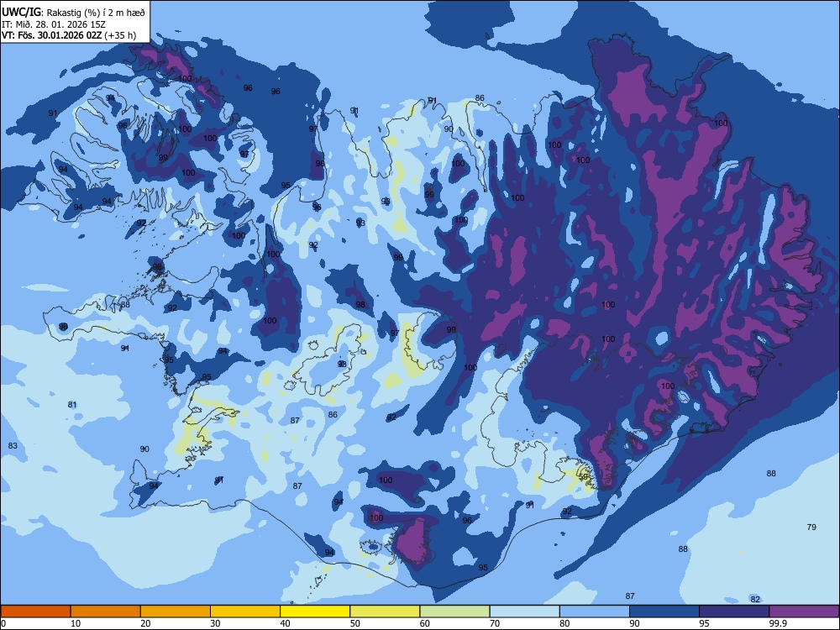Click the title 'Rakastig (%) í 2 m hæð'

point(96,13)
